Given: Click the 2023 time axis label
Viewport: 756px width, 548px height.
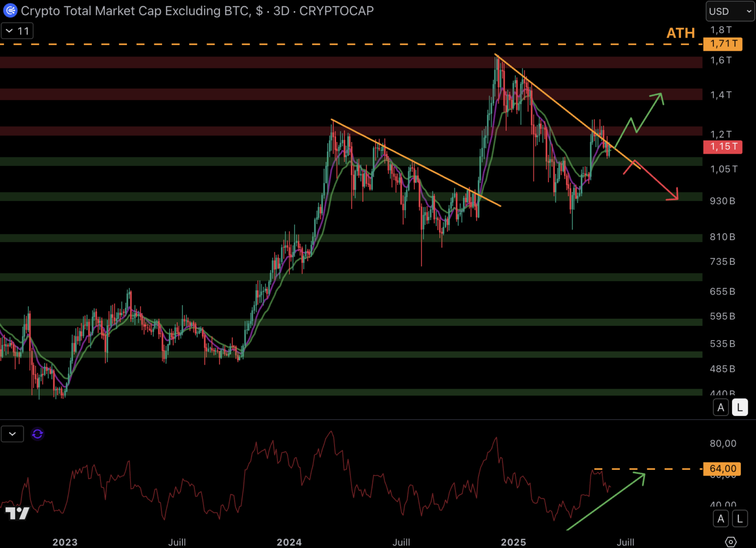Looking at the screenshot, I should pos(65,542).
